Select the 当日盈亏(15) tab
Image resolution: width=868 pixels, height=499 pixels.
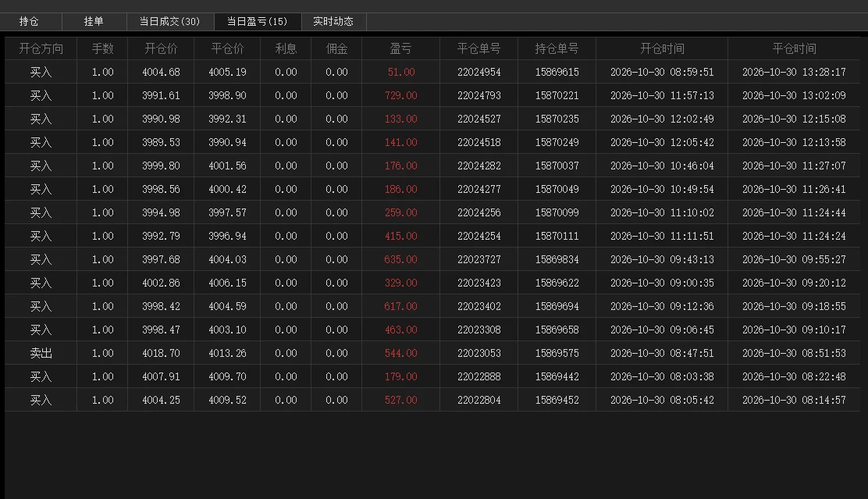point(258,22)
